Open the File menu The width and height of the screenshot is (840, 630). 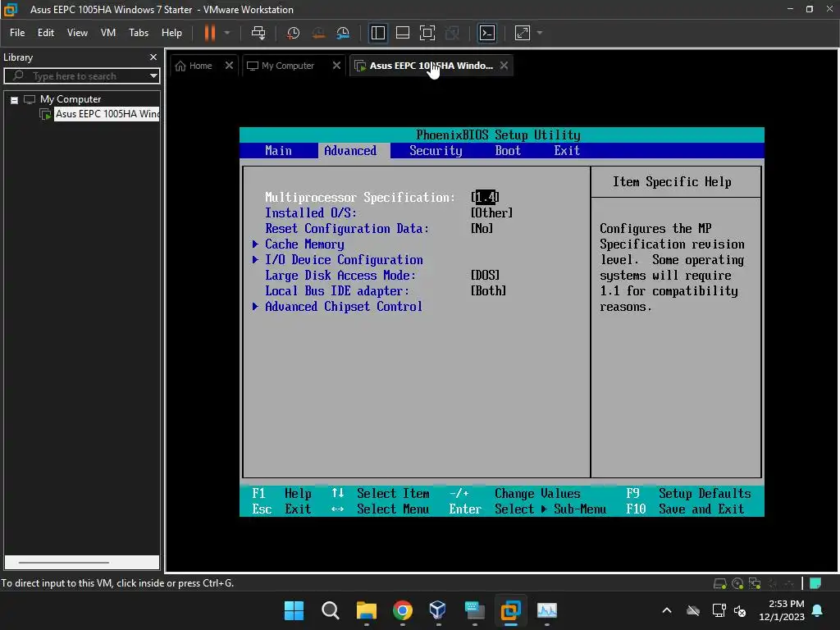coord(17,33)
